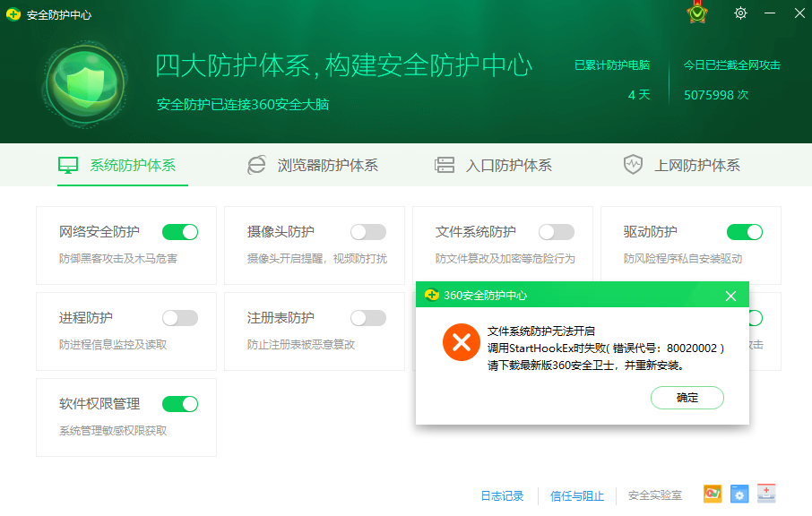The height and width of the screenshot is (516, 812).
Task: Enable the 文件系统防护 switch
Action: tap(557, 232)
